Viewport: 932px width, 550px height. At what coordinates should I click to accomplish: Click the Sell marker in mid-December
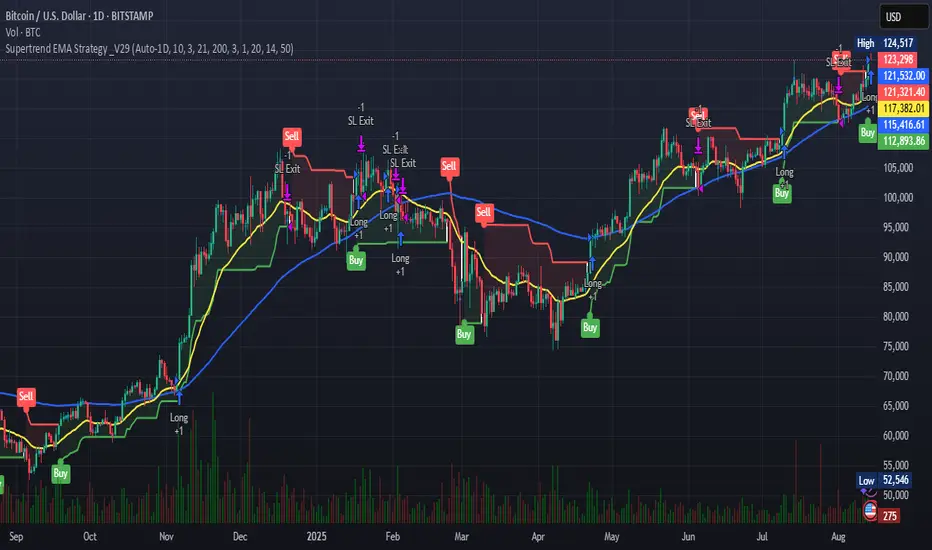(x=291, y=137)
